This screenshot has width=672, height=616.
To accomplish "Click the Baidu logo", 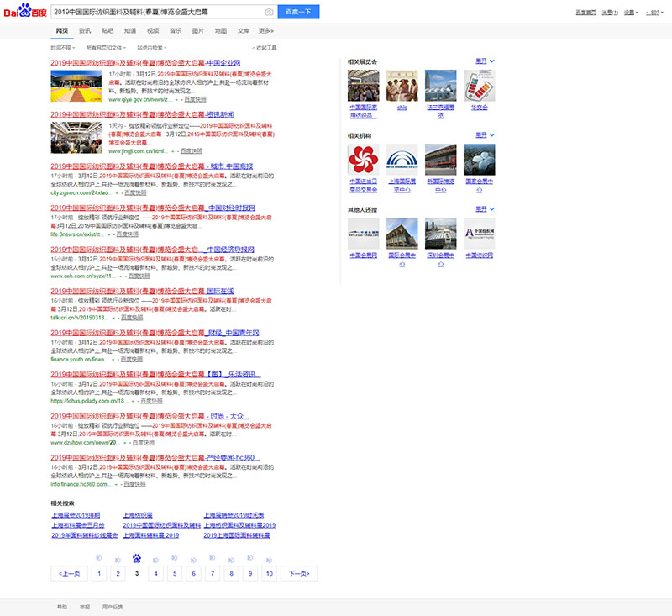I will (x=25, y=11).
